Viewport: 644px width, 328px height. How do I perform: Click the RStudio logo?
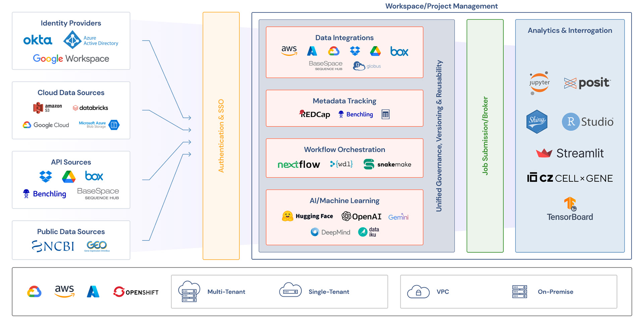click(x=588, y=122)
